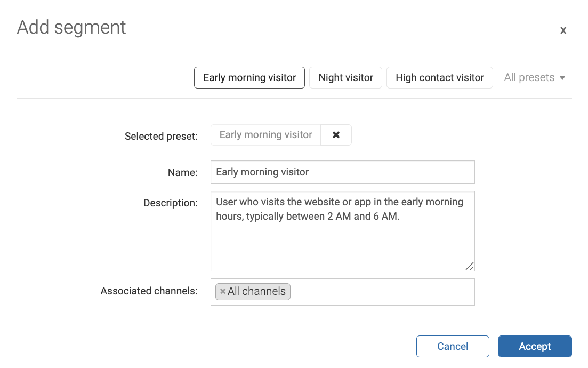Click the Cancel button
The height and width of the screenshot is (368, 588).
[x=453, y=346]
